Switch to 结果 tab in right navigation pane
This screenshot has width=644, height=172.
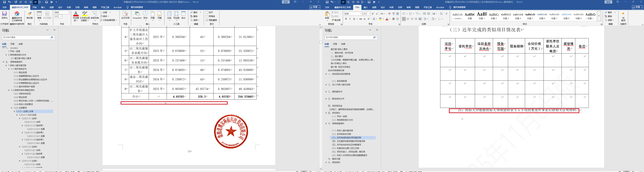[x=343, y=44]
